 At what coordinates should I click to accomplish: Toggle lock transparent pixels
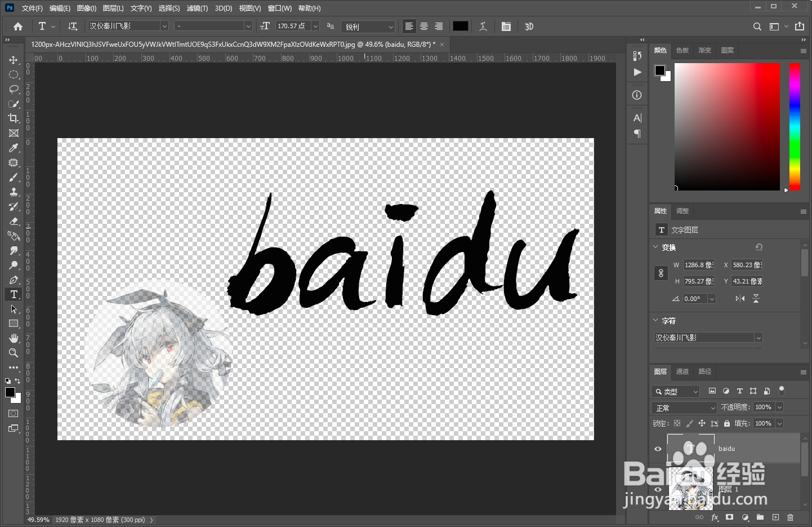[677, 423]
